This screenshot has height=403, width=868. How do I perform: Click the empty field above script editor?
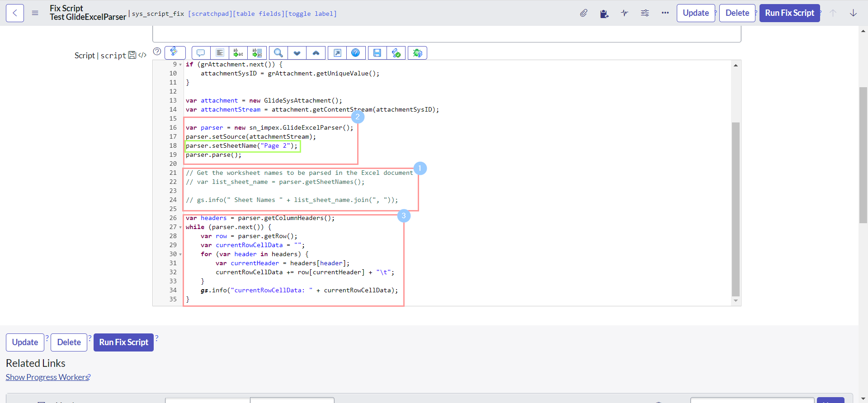click(x=447, y=34)
